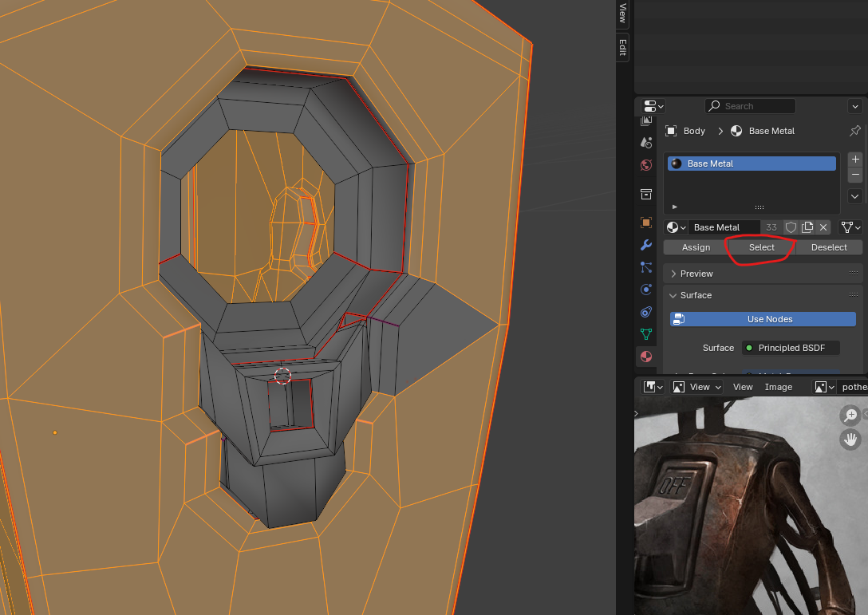Viewport: 868px width, 615px height.
Task: Open the Particles properties tab
Action: (x=646, y=267)
